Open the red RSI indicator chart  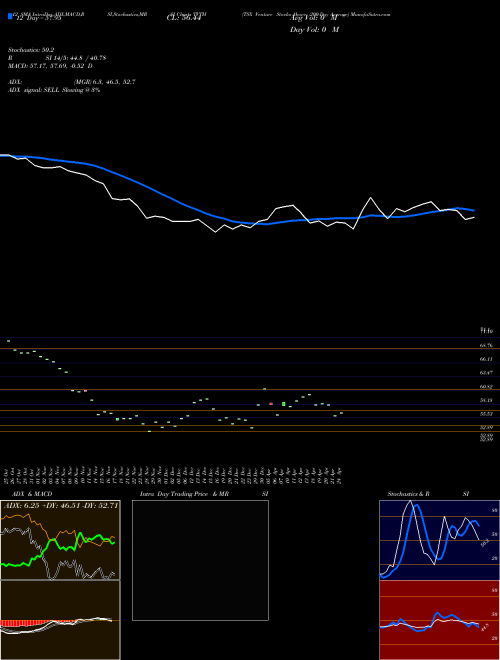click(x=439, y=620)
